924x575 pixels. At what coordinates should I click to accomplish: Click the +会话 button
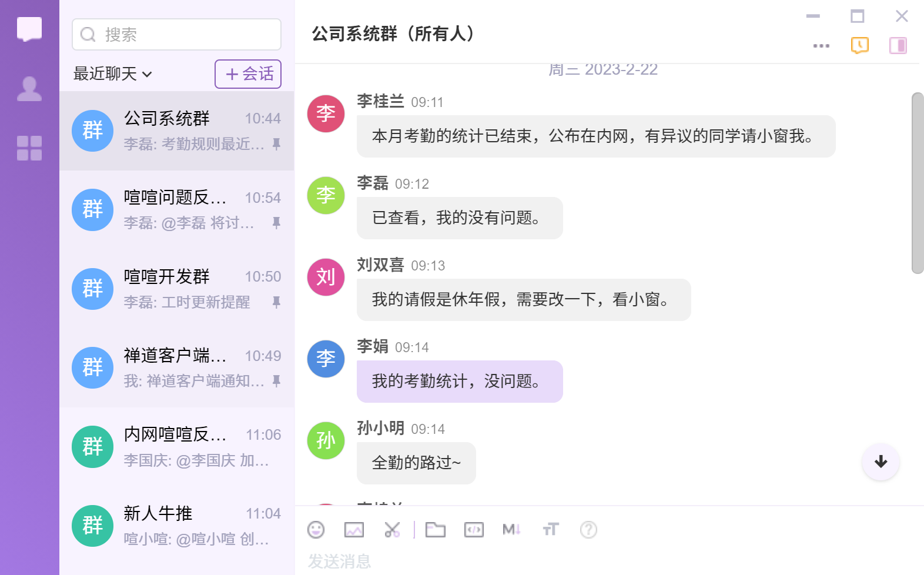(248, 74)
